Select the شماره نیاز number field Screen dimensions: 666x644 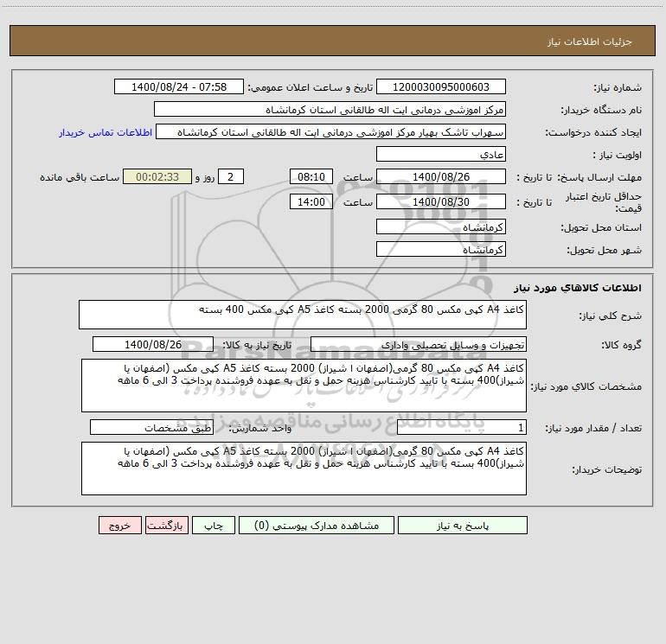click(441, 86)
